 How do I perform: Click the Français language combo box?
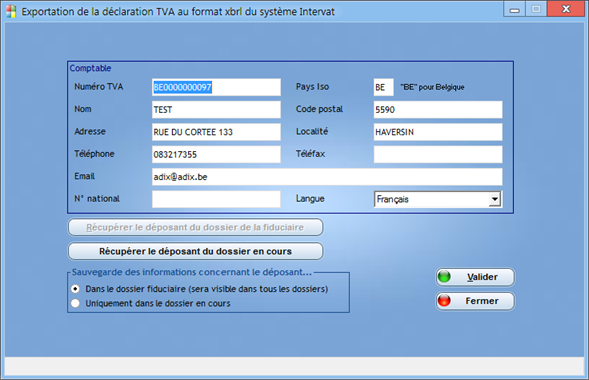coord(438,199)
